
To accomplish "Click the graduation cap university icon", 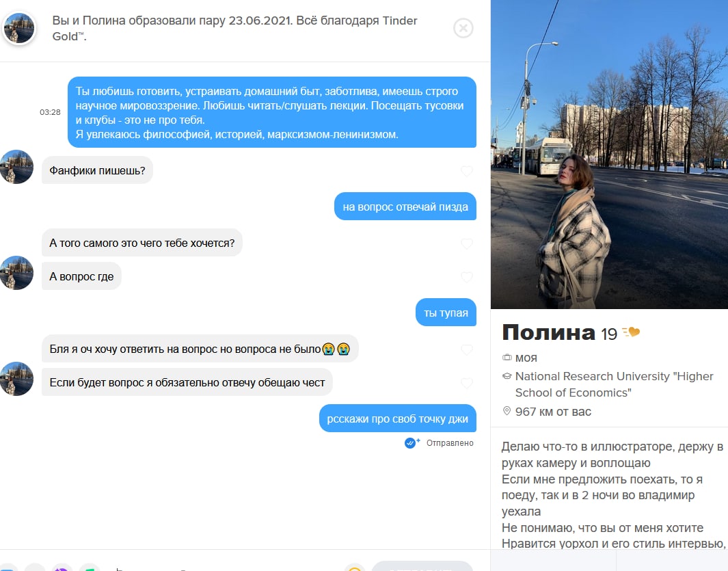I will click(x=507, y=376).
